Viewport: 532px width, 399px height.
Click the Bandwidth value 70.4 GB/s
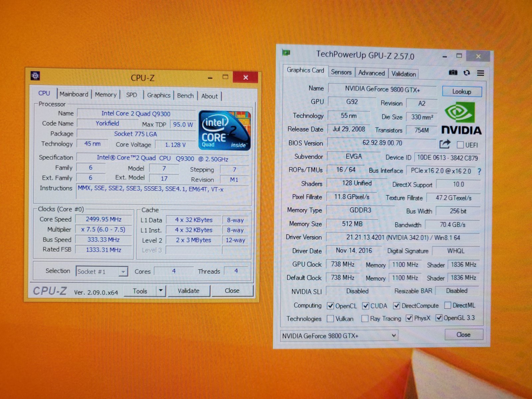(x=452, y=225)
